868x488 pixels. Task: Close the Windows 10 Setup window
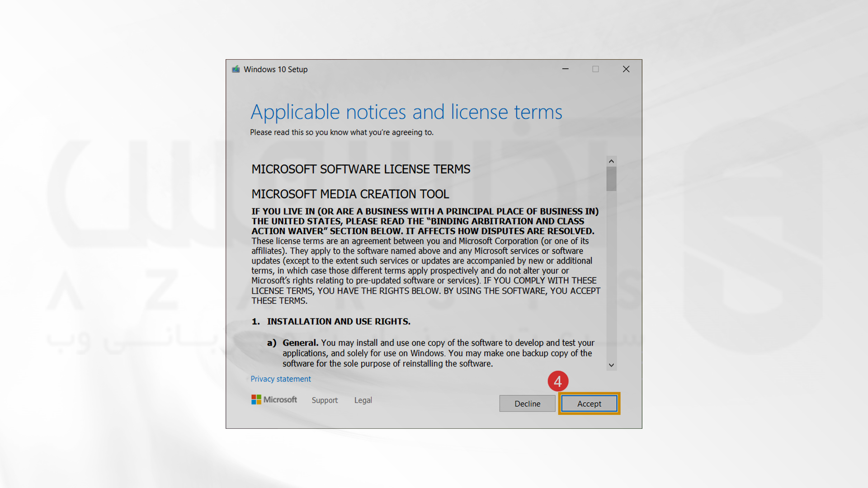click(626, 69)
